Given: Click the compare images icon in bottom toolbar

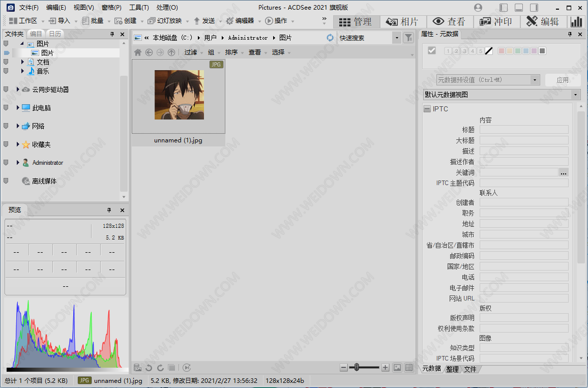Looking at the screenshot, I should coord(172,368).
